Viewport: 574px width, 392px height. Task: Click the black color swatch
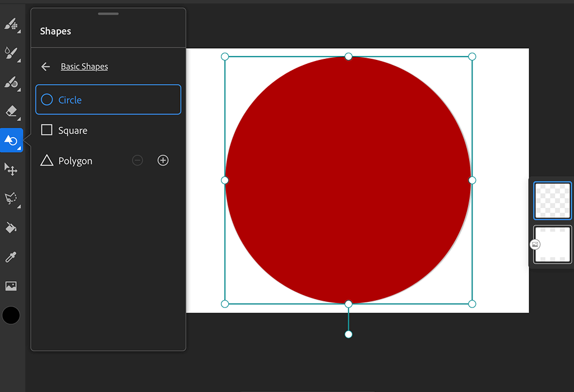(11, 315)
